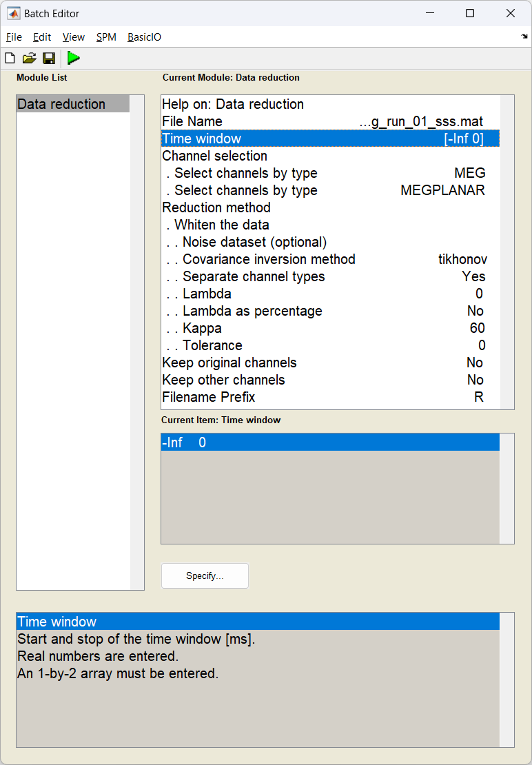Click the dock arrow at menu bar right
Image resolution: width=532 pixels, height=765 pixels.
tap(524, 37)
